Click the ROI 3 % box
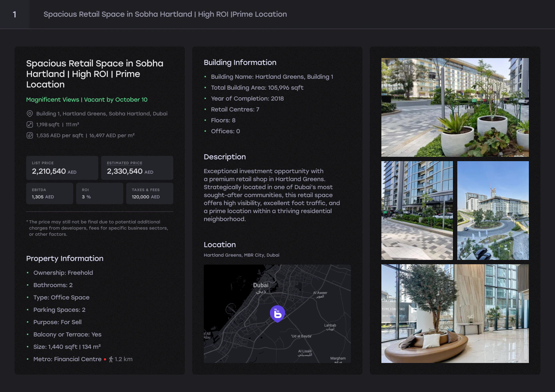The height and width of the screenshot is (392, 555). click(100, 193)
